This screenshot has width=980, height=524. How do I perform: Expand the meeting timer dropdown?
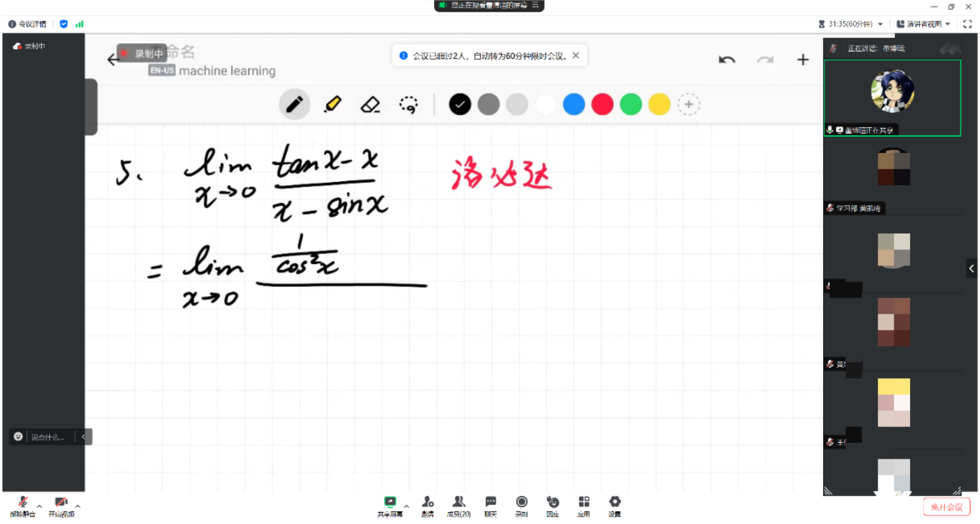(881, 24)
